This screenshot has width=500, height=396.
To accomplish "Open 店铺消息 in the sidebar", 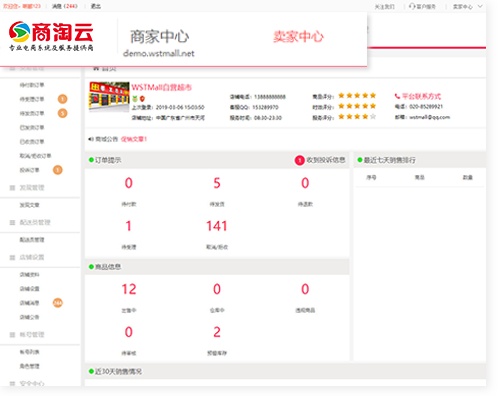I will pos(29,303).
